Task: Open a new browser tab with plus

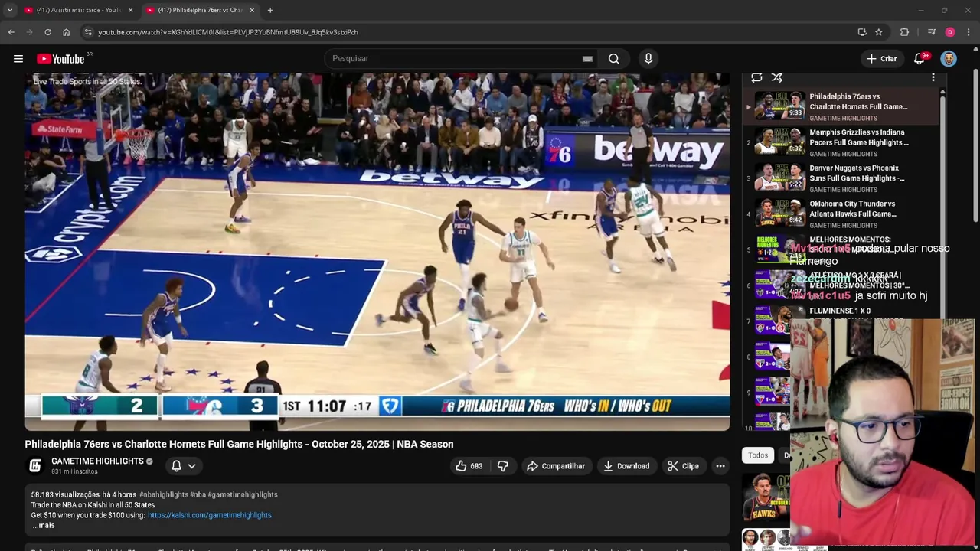Action: point(270,10)
